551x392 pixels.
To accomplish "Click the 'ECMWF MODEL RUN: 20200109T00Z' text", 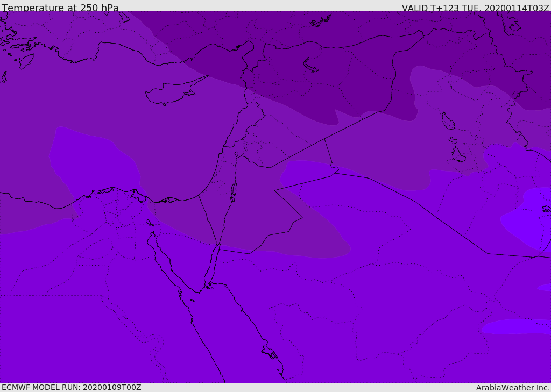I will pyautogui.click(x=72, y=387).
